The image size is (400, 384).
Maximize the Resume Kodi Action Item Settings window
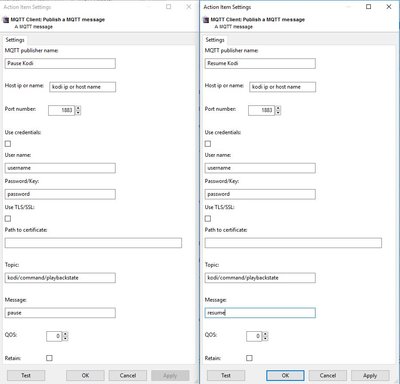tap(368, 7)
